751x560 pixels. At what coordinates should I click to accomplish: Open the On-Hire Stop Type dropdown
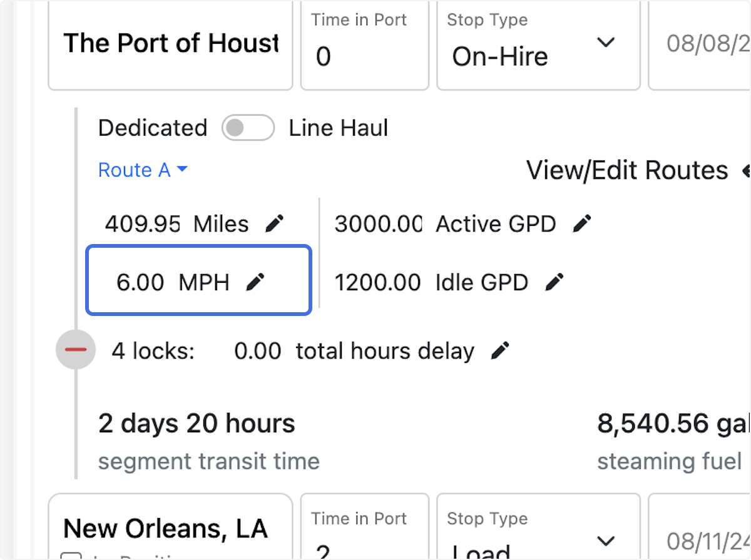tap(605, 43)
